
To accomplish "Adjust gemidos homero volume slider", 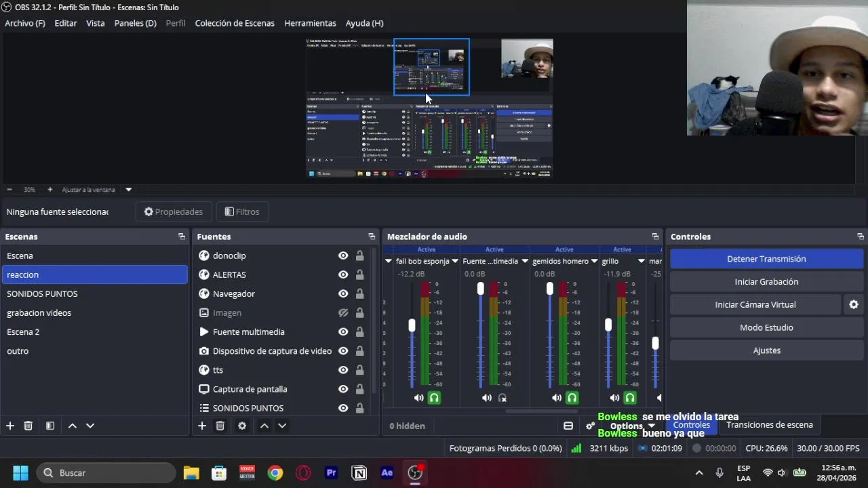I will tap(550, 289).
